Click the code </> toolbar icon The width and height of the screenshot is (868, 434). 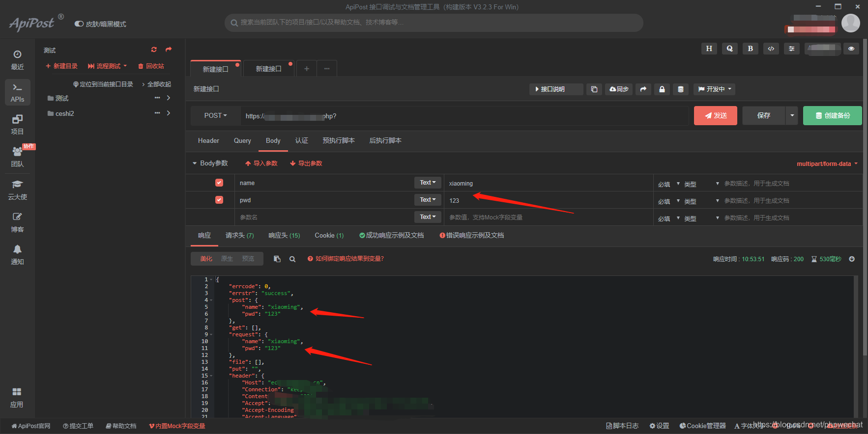click(x=771, y=49)
